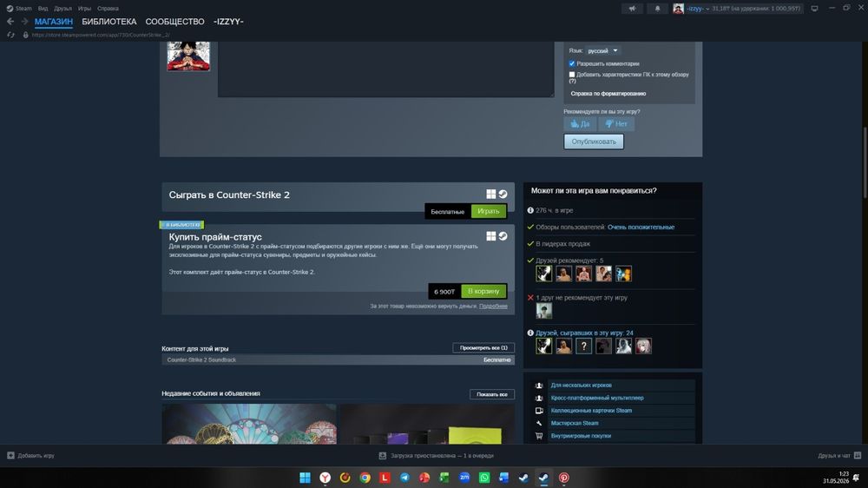
Task: Open the downloads icon in bottom bar
Action: (x=383, y=455)
